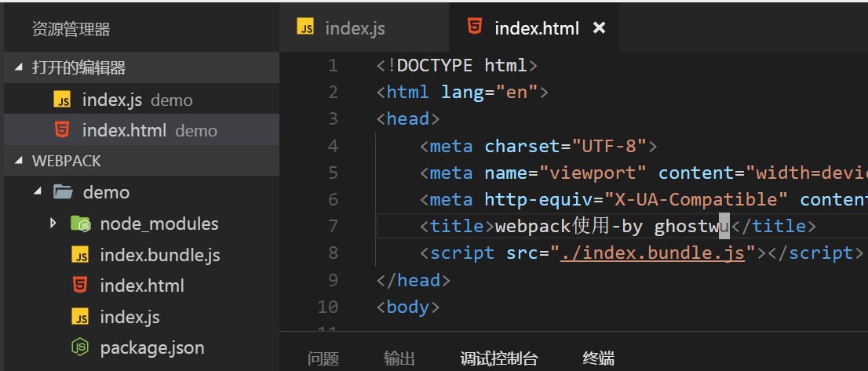Click the JS icon on index.js tab
This screenshot has width=868, height=371.
coord(305,27)
